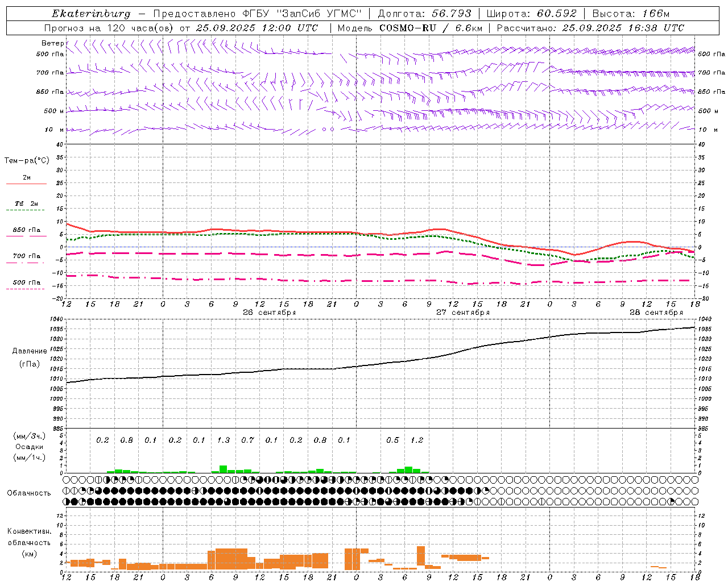Select the 28 сентября date label
Image resolution: width=728 pixels, height=582 pixels.
coord(656,313)
